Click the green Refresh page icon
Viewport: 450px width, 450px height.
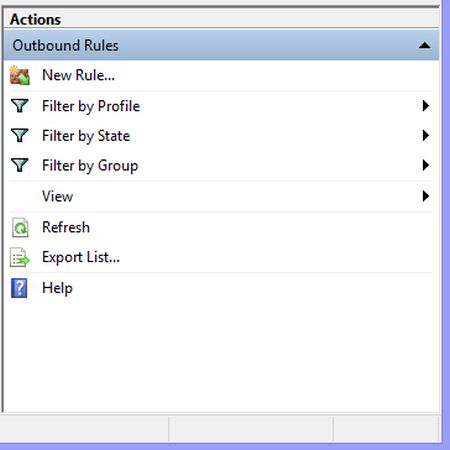tap(20, 228)
